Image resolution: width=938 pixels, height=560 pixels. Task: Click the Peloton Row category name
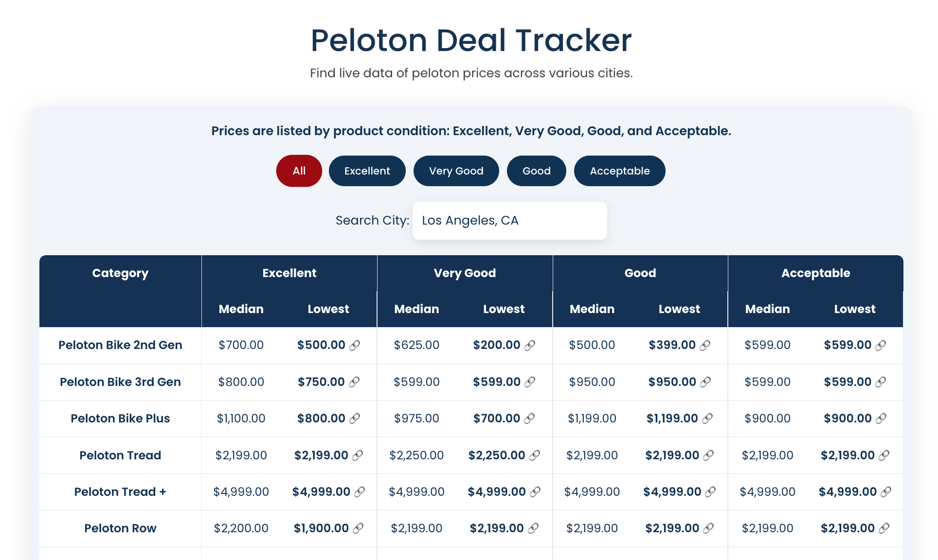pyautogui.click(x=120, y=528)
